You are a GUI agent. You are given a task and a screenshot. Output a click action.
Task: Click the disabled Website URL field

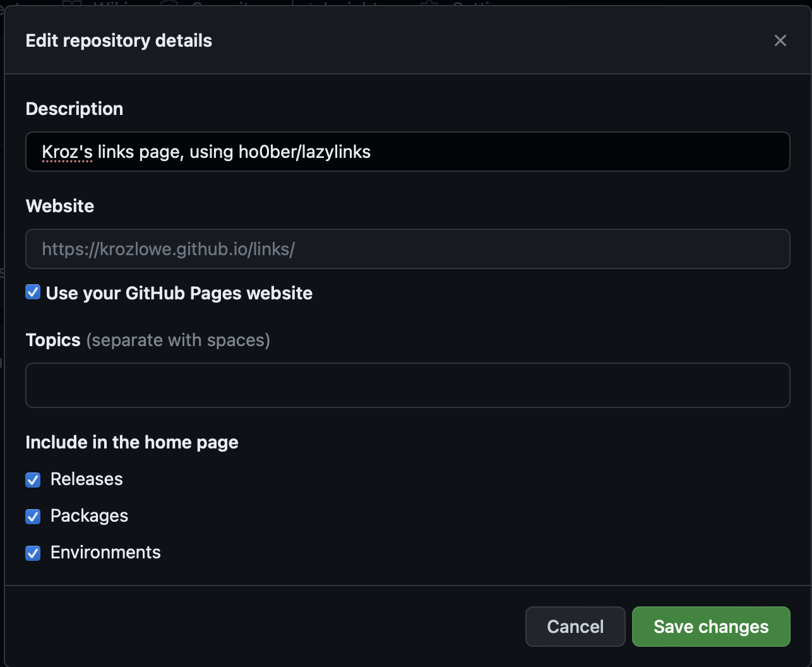407,249
